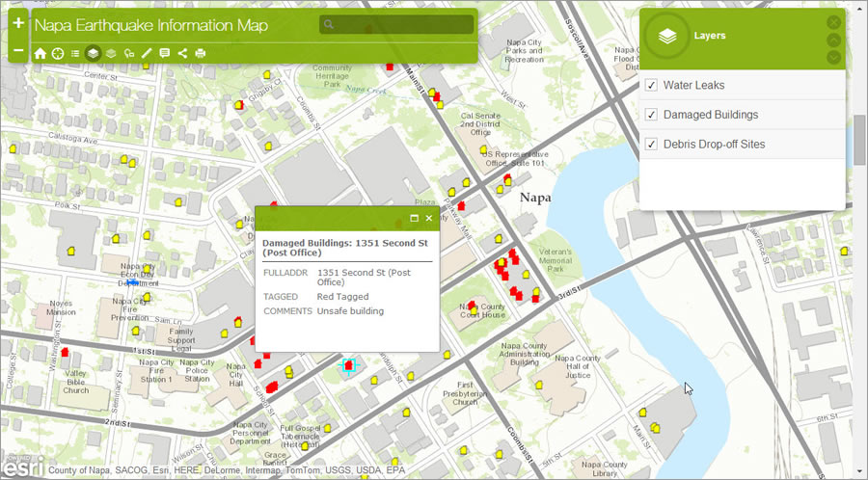
Task: Click popup title '1351 Second St (Post Office)'
Action: click(x=347, y=248)
